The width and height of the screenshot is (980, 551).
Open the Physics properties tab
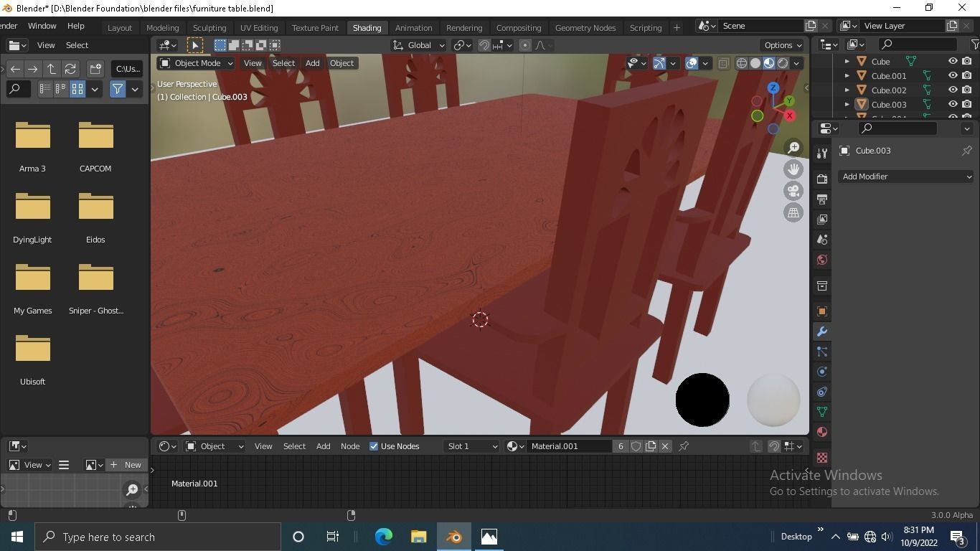(x=822, y=372)
